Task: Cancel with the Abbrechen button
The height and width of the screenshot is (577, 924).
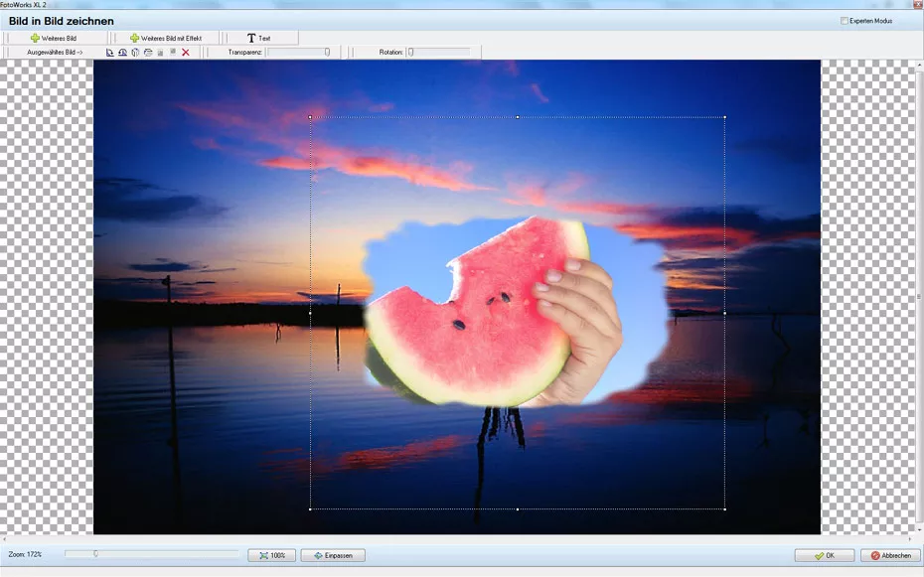Action: pos(889,555)
